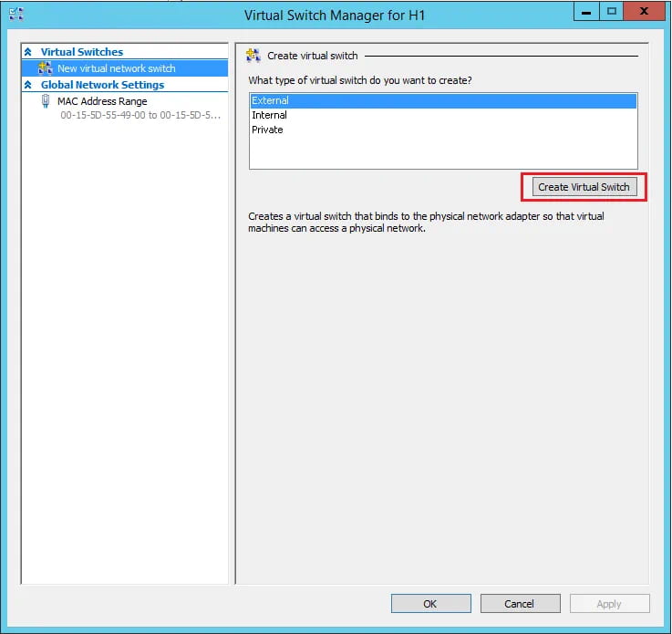
Task: Click the 00-15-5D-55-49-00 MAC range text
Action: click(x=140, y=116)
